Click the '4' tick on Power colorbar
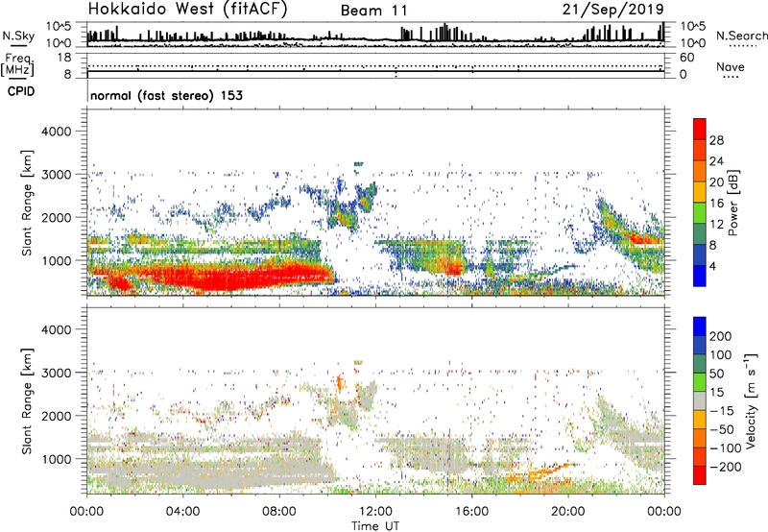 click(712, 266)
